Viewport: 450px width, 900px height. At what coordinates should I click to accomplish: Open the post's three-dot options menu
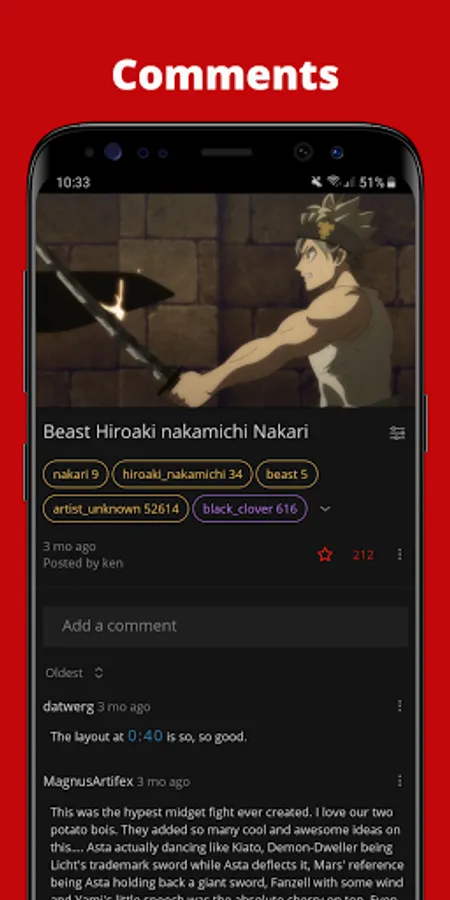(x=399, y=554)
